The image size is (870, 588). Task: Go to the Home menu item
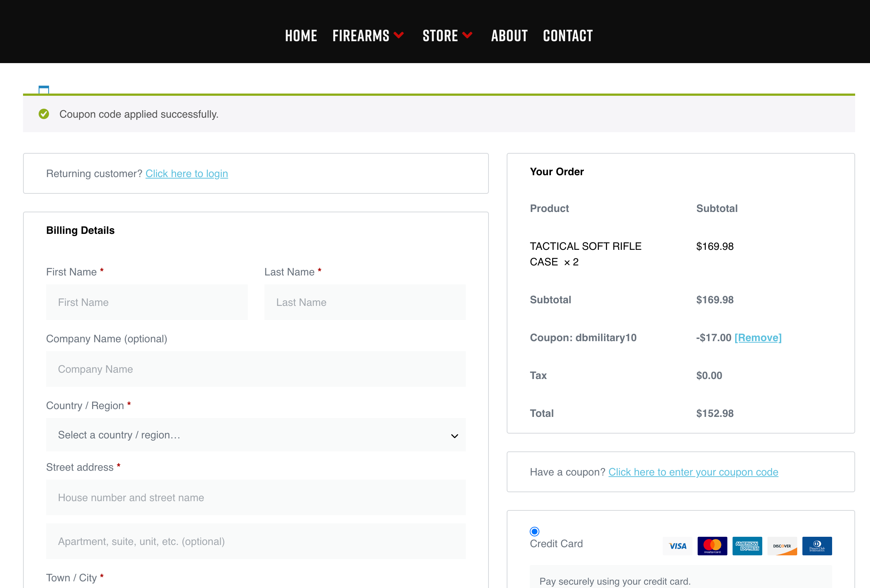coord(301,36)
